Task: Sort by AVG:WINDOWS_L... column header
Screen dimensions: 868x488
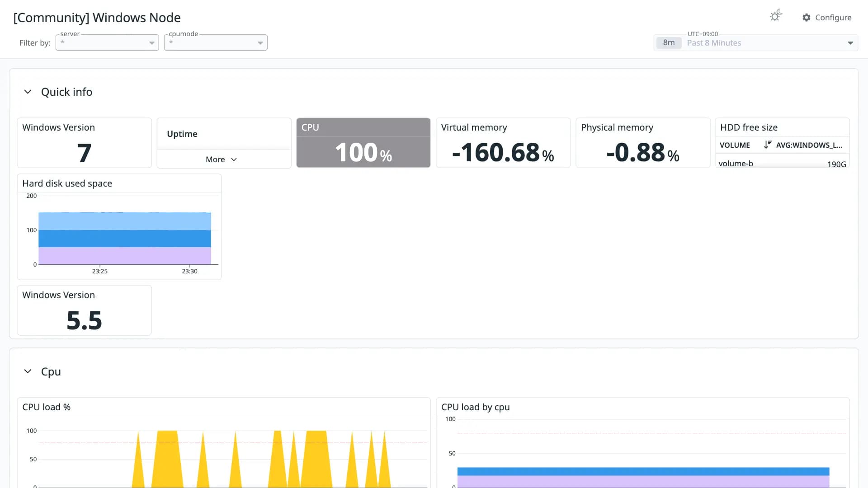Action: click(x=809, y=145)
